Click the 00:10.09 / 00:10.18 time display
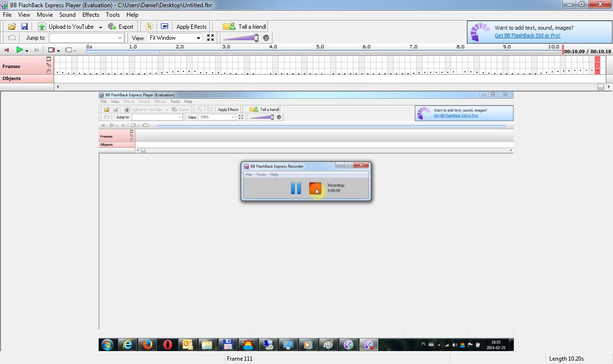Viewport: 613px width, 364px height. click(x=587, y=51)
